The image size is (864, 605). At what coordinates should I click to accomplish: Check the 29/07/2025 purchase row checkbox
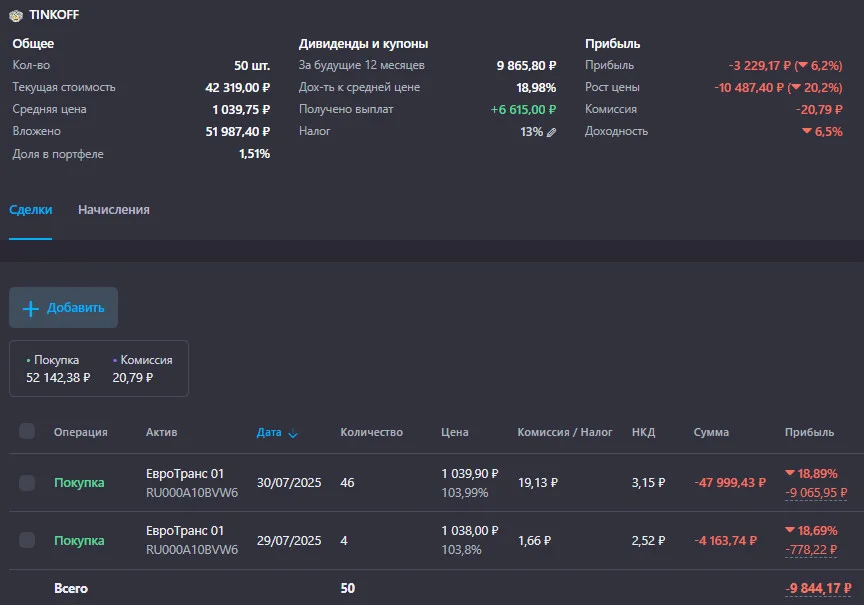click(x=27, y=540)
